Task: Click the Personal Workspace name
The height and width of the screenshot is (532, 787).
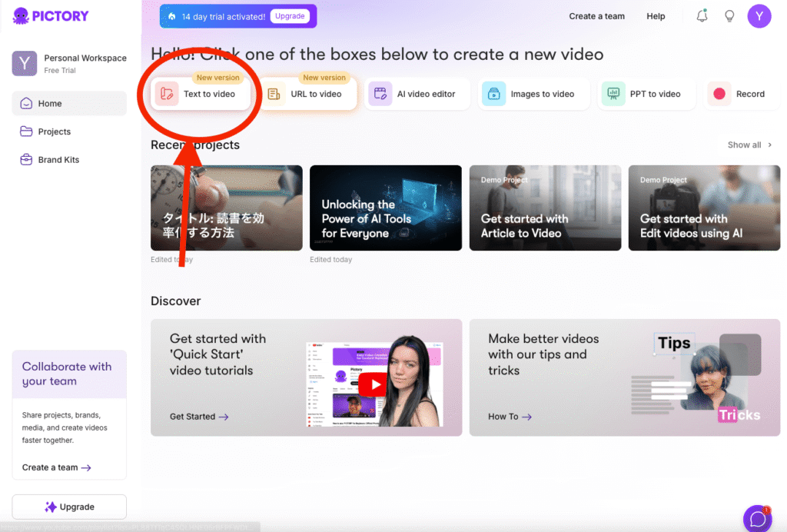Action: [x=85, y=58]
